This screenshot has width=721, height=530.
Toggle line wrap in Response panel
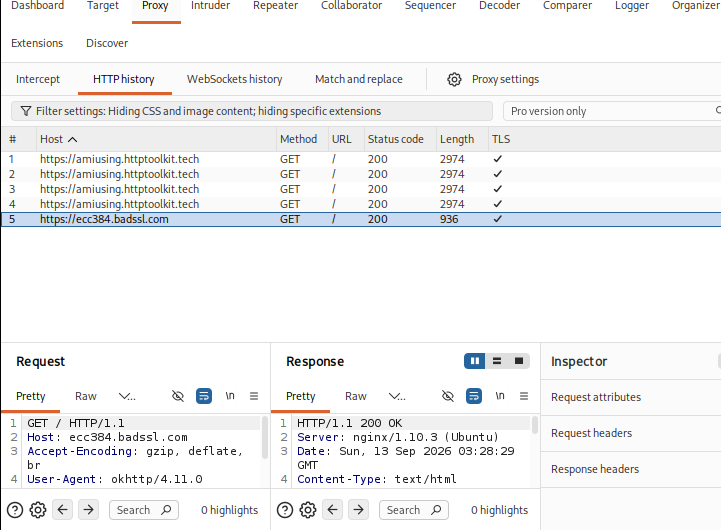474,396
